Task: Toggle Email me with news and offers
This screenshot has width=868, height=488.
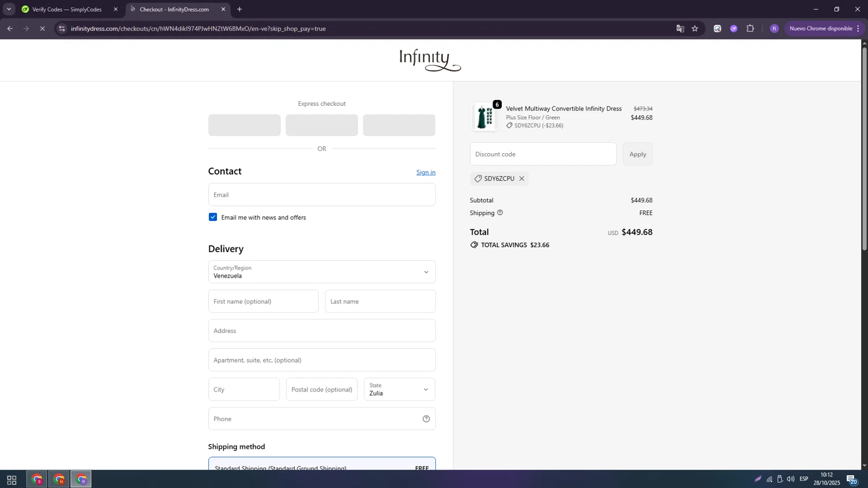Action: point(213,217)
